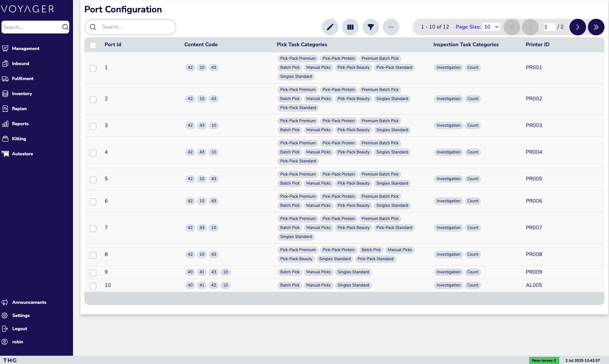Jump to the last page with the double chevron

[596, 27]
